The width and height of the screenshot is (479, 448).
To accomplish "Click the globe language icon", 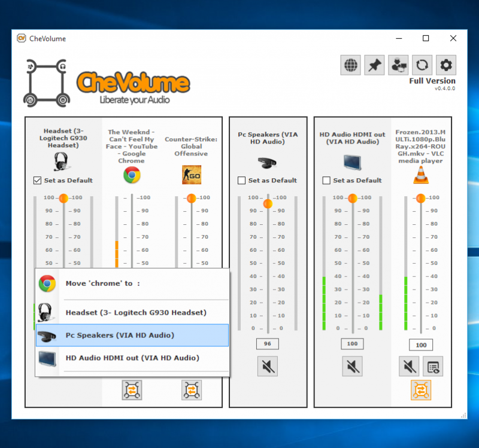I will [350, 65].
